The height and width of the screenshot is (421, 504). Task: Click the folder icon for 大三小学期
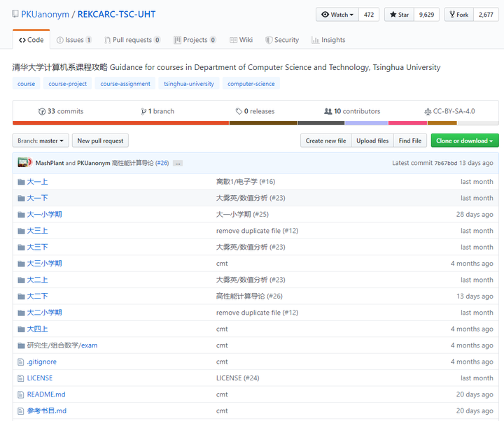point(21,264)
